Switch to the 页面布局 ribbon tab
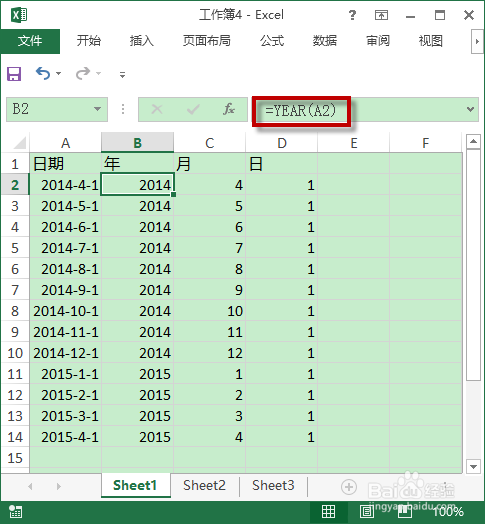 click(207, 41)
